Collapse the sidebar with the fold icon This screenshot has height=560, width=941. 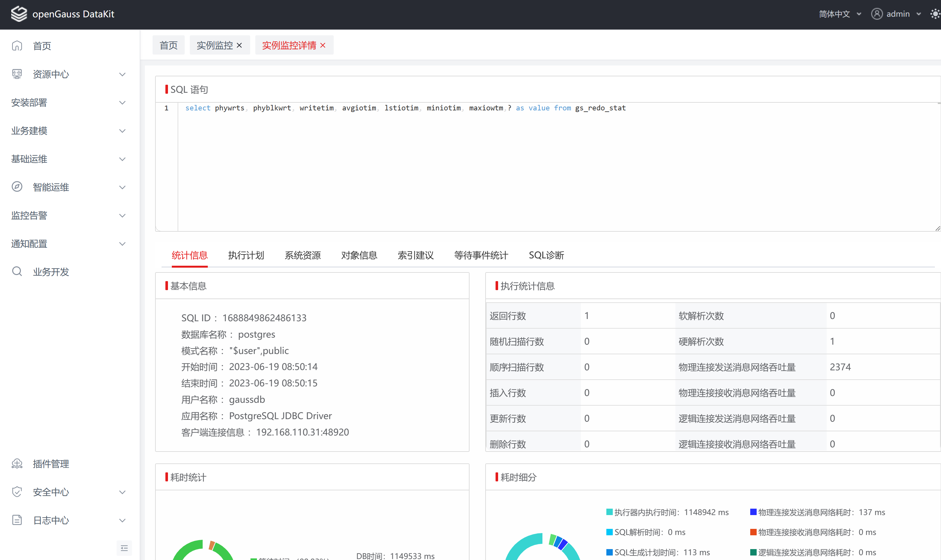(x=124, y=548)
